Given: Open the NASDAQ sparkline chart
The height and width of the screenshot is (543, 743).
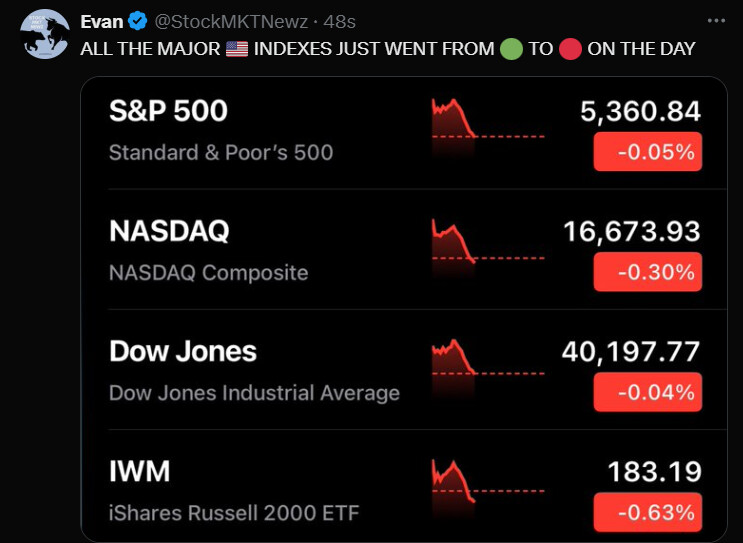Looking at the screenshot, I should tap(487, 246).
